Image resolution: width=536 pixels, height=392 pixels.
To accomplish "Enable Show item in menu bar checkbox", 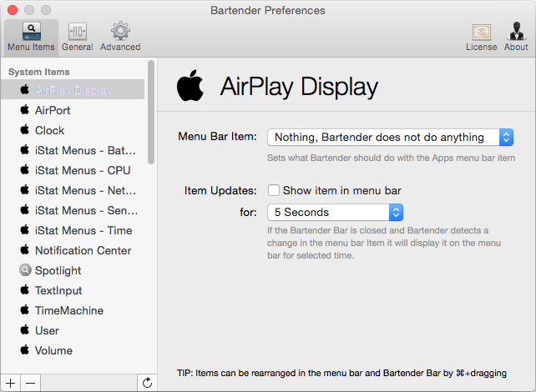I will 274,190.
